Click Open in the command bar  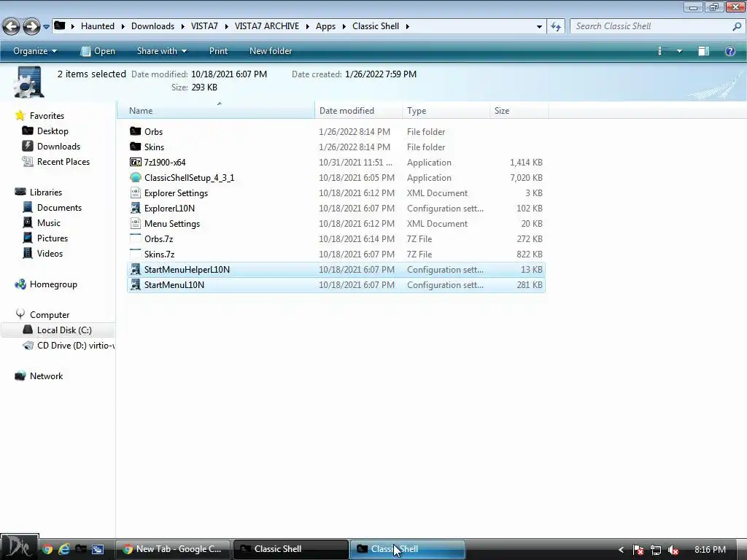(98, 51)
